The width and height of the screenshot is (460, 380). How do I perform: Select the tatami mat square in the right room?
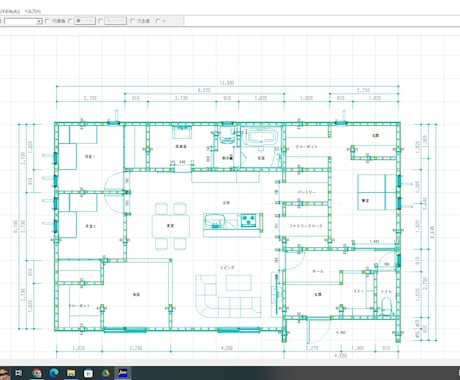click(377, 192)
